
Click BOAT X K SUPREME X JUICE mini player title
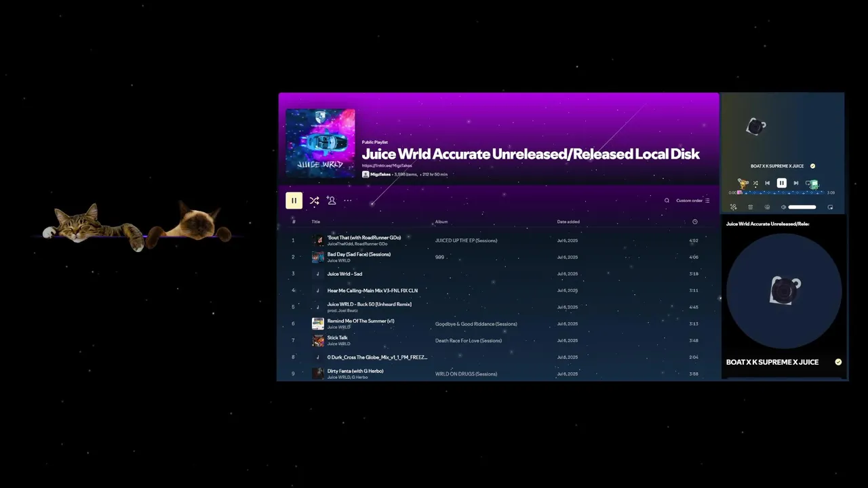[777, 166]
